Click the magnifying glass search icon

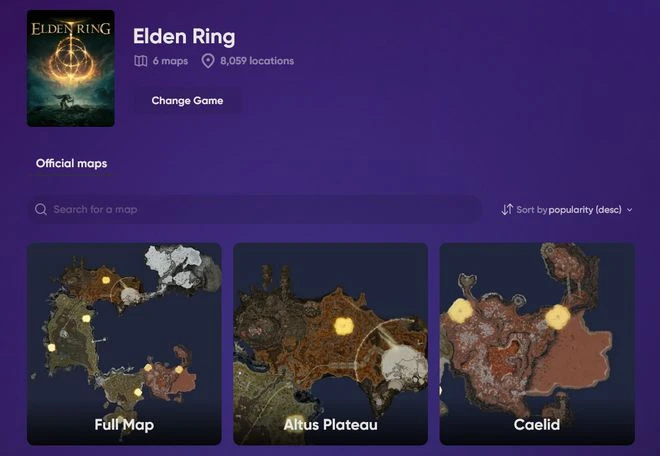41,209
